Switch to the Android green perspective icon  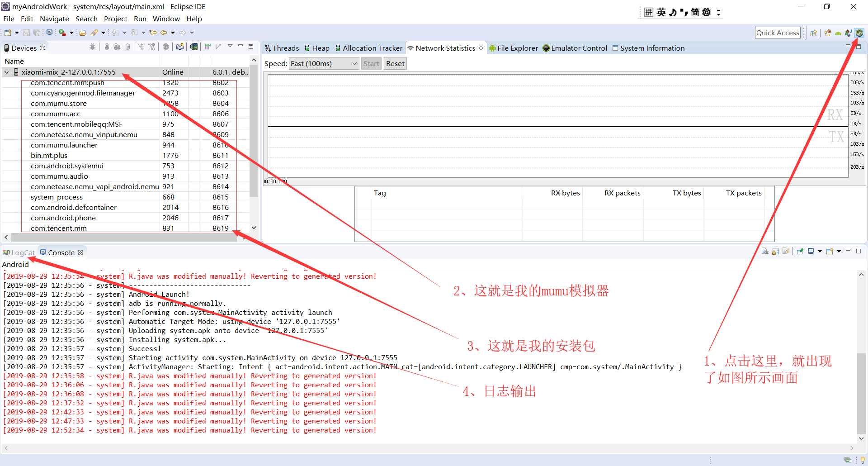click(x=838, y=33)
